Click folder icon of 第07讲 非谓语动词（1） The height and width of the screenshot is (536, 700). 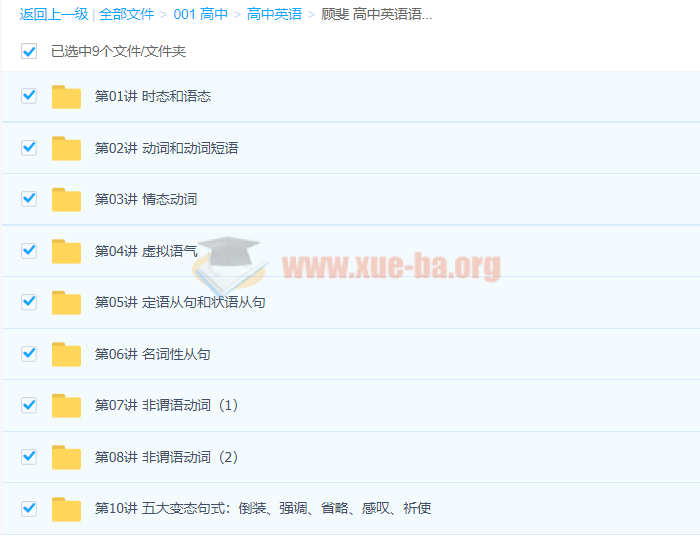click(x=66, y=406)
